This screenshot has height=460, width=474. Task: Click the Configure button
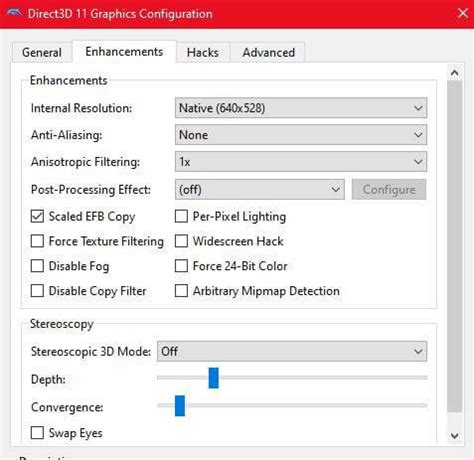coord(389,190)
